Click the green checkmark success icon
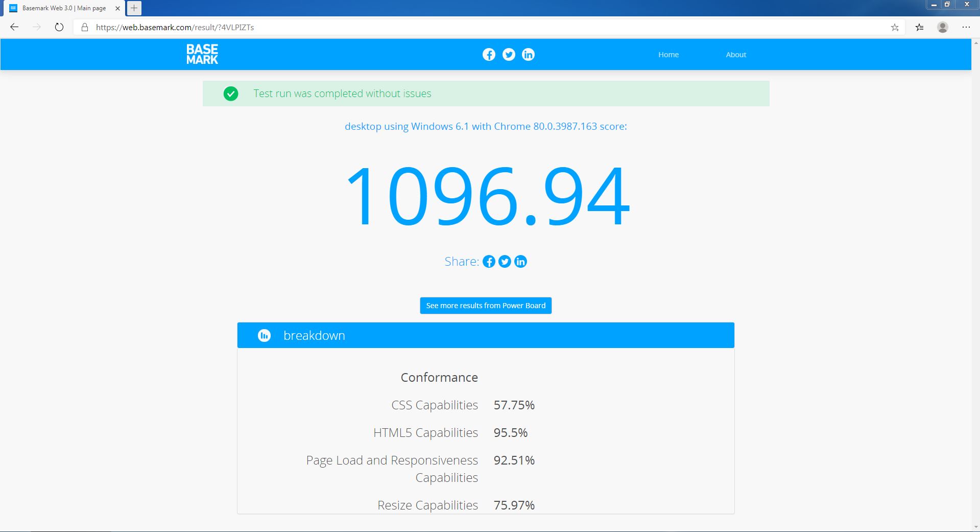This screenshot has height=532, width=980. 231,94
